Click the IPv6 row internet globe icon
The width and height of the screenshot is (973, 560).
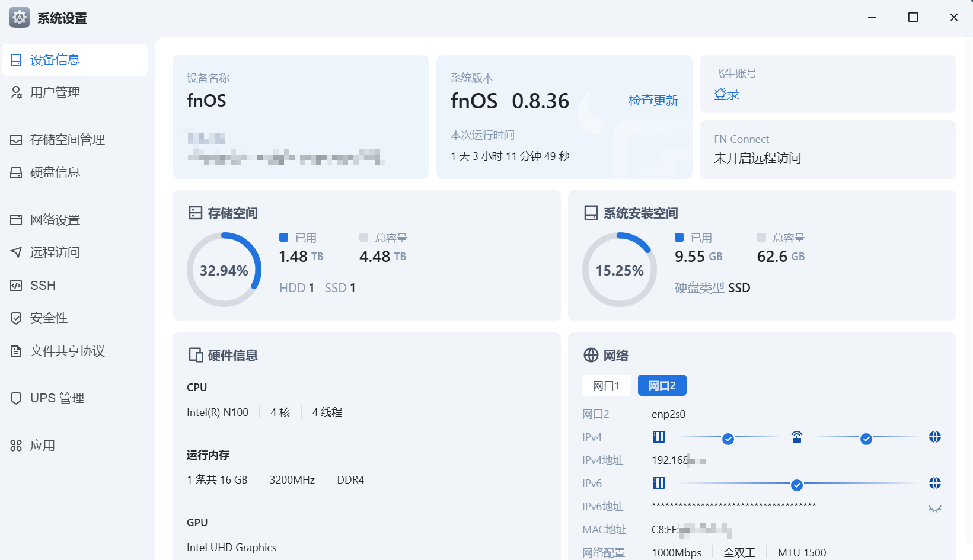click(935, 483)
